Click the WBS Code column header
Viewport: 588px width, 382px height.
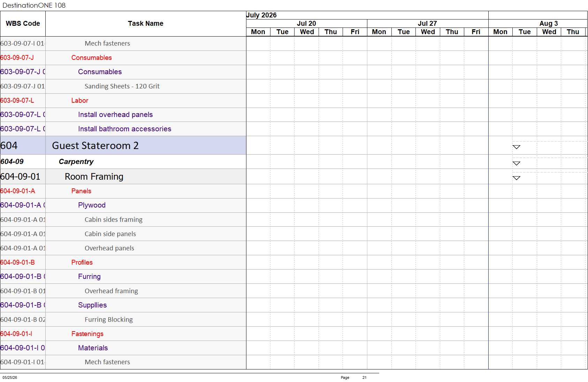tap(23, 23)
